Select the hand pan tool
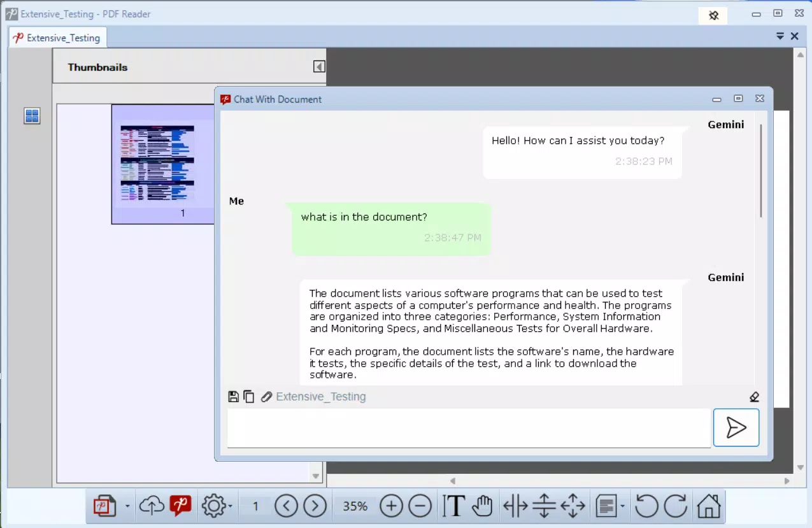This screenshot has height=528, width=812. pos(483,506)
